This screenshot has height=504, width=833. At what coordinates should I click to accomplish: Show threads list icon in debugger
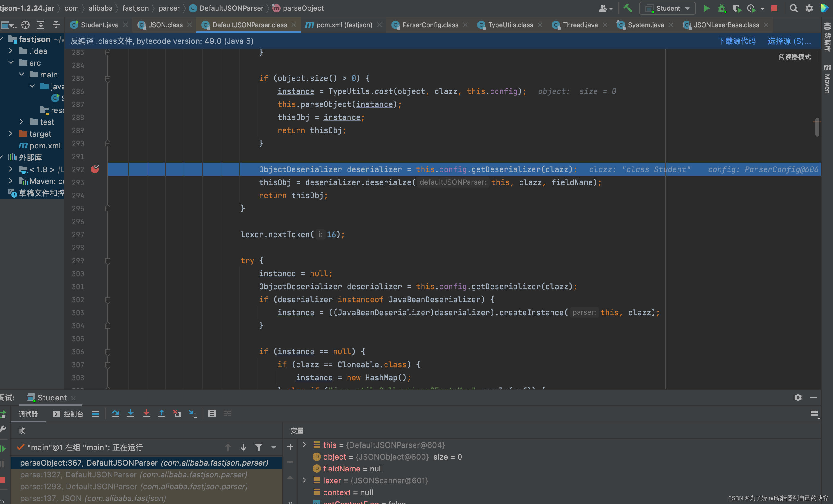click(x=96, y=413)
